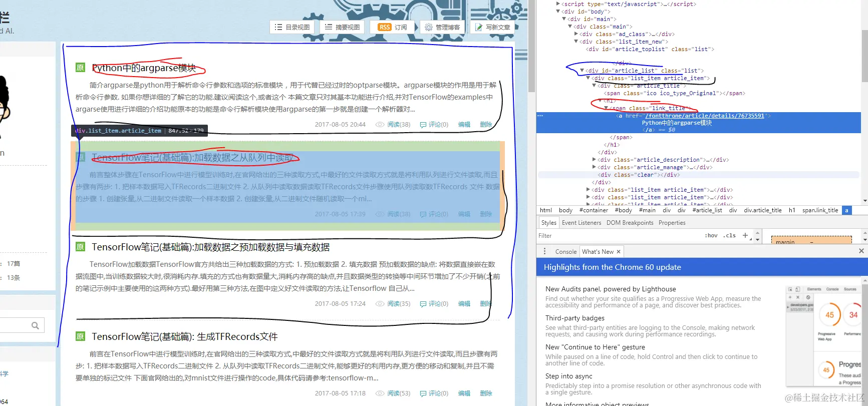Image resolution: width=868 pixels, height=406 pixels.
Task: Close the What's New tab with its x
Action: (x=619, y=252)
